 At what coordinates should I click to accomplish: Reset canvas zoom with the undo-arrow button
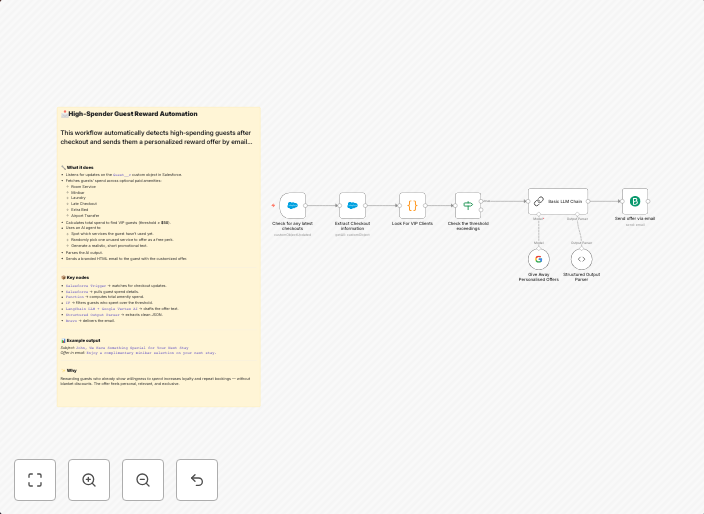197,480
